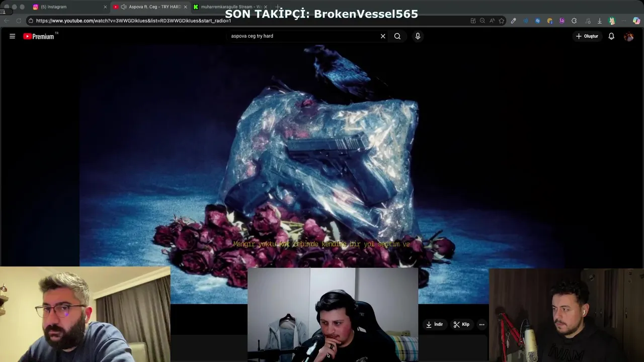Run search with magnifier button
This screenshot has width=644, height=362.
pyautogui.click(x=397, y=36)
